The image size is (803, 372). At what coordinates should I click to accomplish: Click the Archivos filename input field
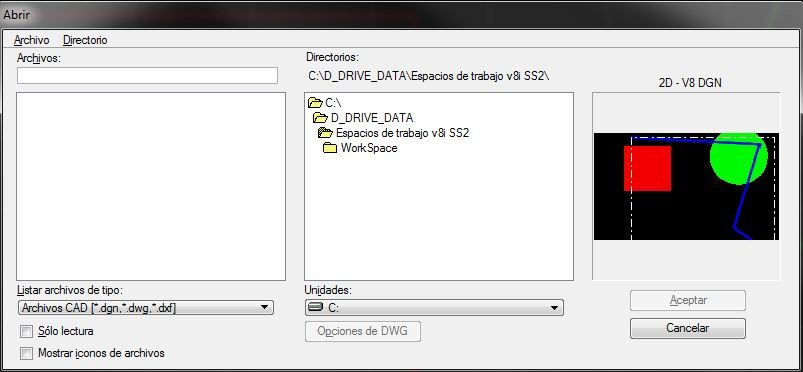tap(147, 75)
